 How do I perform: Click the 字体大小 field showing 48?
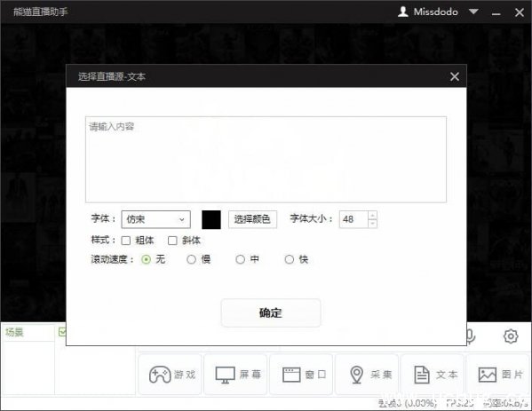tap(353, 219)
